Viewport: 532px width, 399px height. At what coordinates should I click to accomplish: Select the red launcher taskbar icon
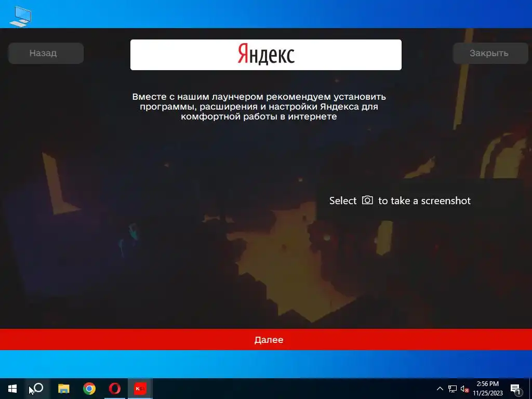pyautogui.click(x=140, y=389)
